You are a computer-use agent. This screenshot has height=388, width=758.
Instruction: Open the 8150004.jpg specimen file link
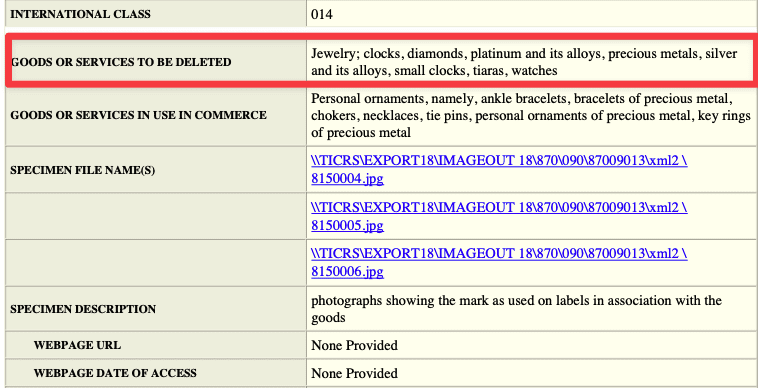pyautogui.click(x=499, y=170)
